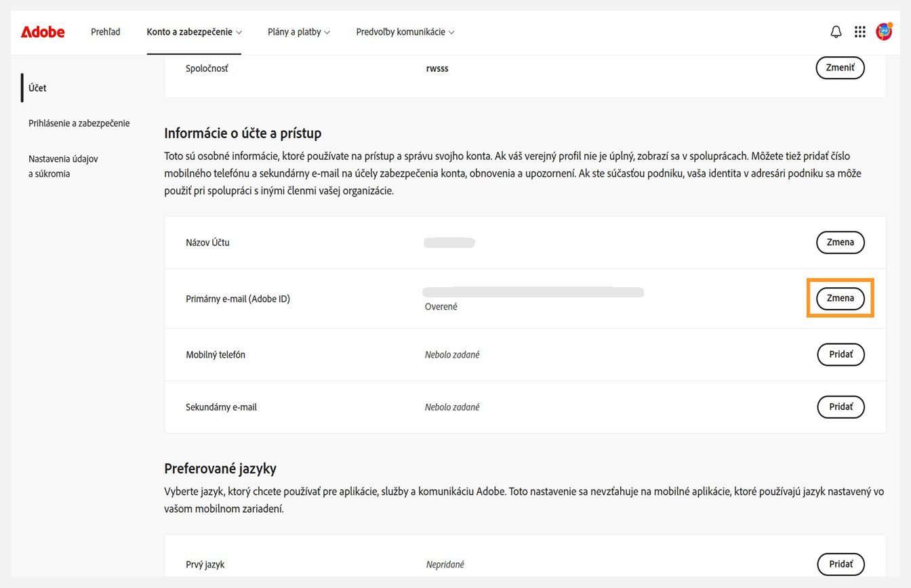Image resolution: width=911 pixels, height=588 pixels.
Task: Add a mobile phone with Pridať
Action: (841, 354)
